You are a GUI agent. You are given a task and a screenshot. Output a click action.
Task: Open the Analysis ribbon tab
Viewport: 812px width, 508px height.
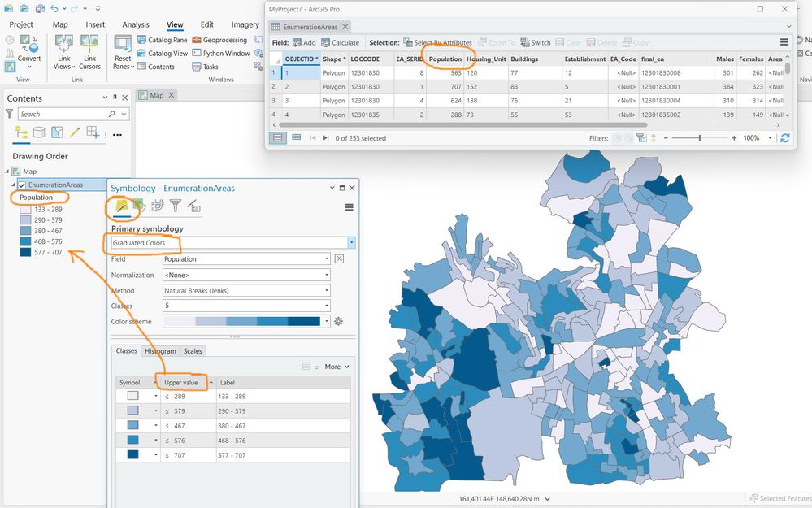[x=136, y=24]
